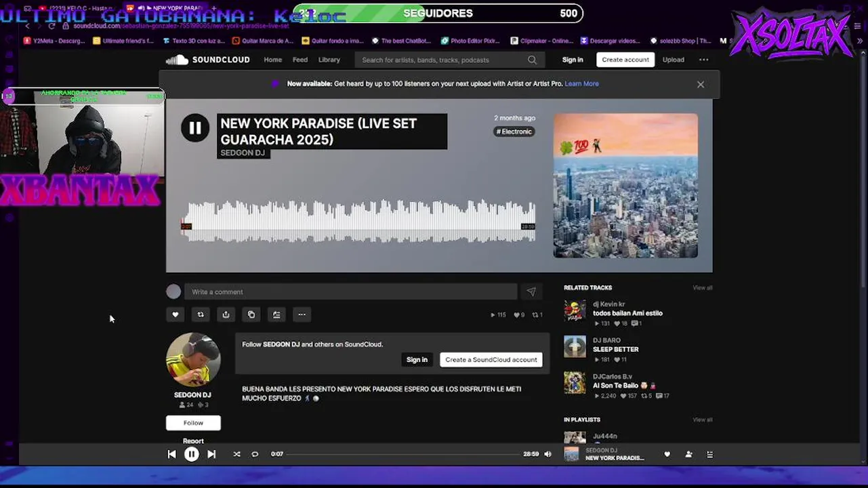Add track to Next up queue icon
Viewport: 868px width, 488px height.
tap(276, 314)
